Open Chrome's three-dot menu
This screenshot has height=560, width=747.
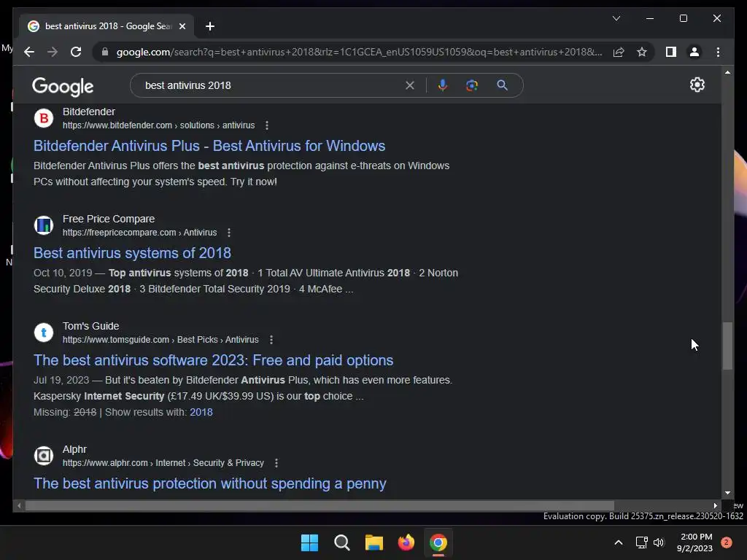point(718,52)
